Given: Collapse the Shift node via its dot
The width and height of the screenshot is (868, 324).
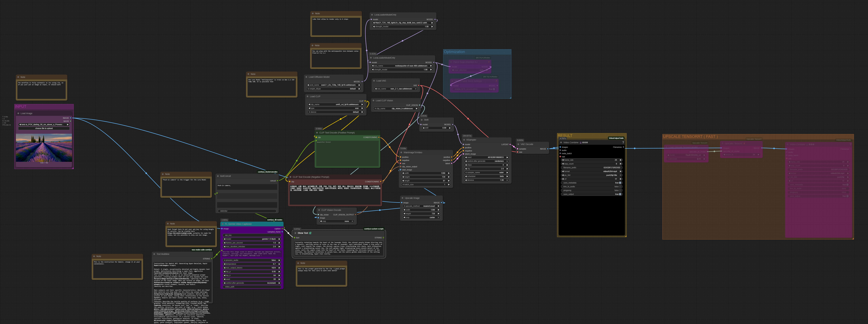Looking at the screenshot, I should click(x=422, y=120).
